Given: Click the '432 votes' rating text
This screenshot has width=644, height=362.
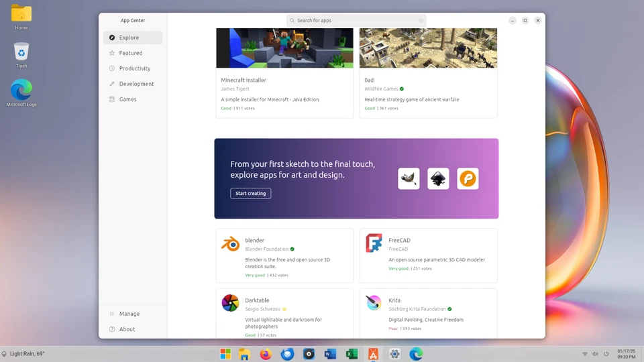Looking at the screenshot, I should (x=279, y=276).
